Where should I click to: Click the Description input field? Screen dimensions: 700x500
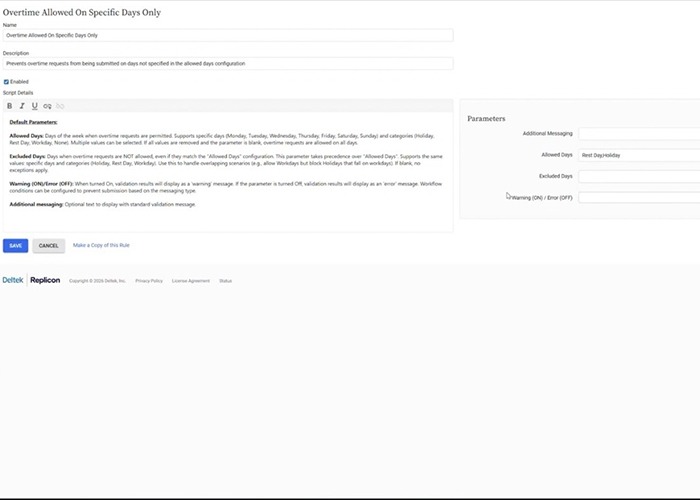point(228,63)
